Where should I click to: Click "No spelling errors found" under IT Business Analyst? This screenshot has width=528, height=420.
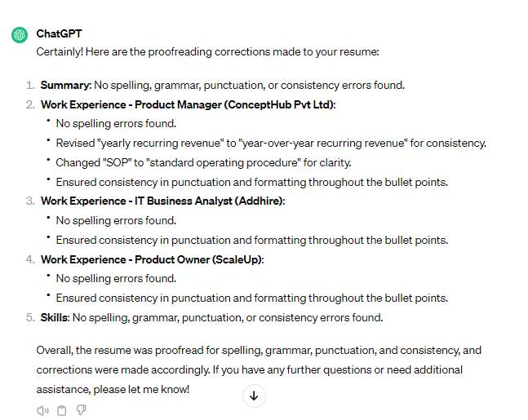[116, 220]
